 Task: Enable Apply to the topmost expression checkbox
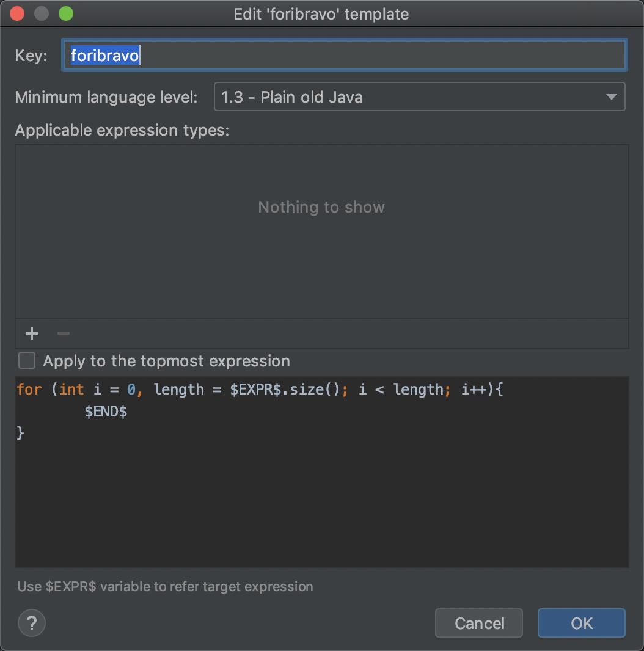point(27,361)
